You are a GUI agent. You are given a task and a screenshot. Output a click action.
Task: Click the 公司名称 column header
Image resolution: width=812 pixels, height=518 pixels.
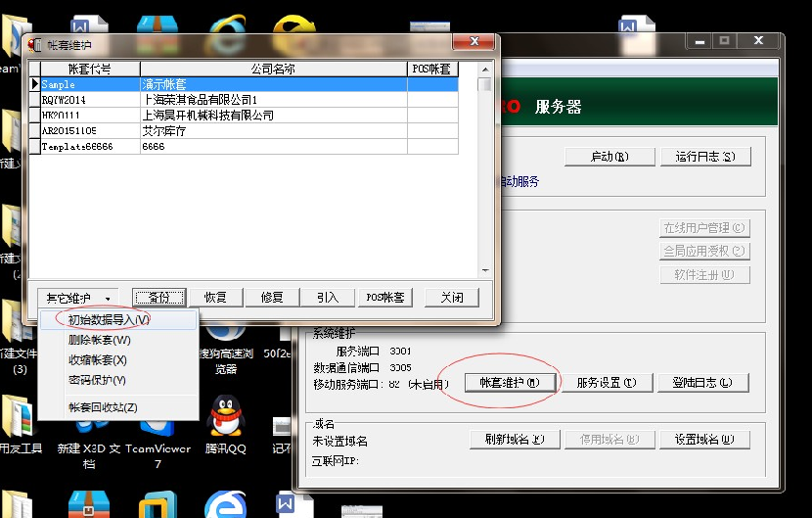tap(273, 70)
